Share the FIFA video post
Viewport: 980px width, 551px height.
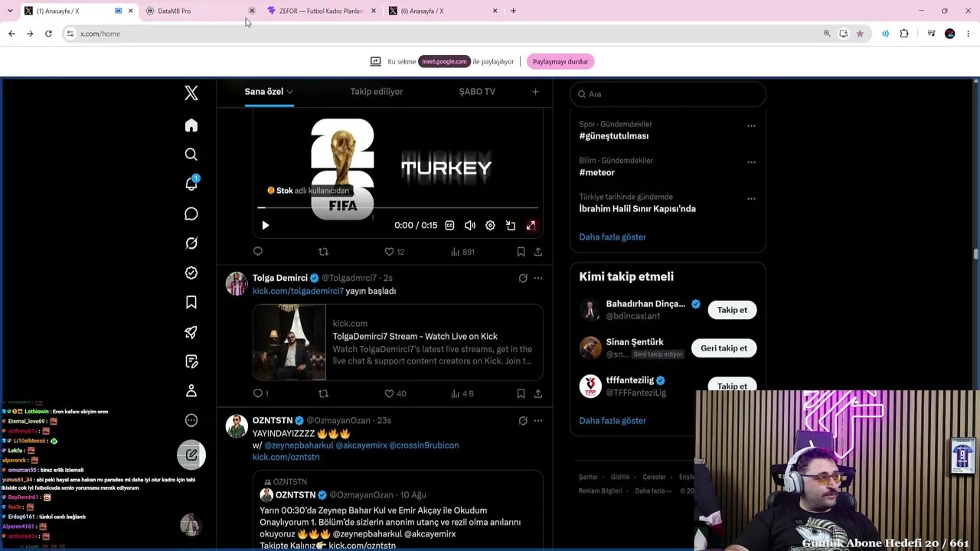tap(538, 252)
